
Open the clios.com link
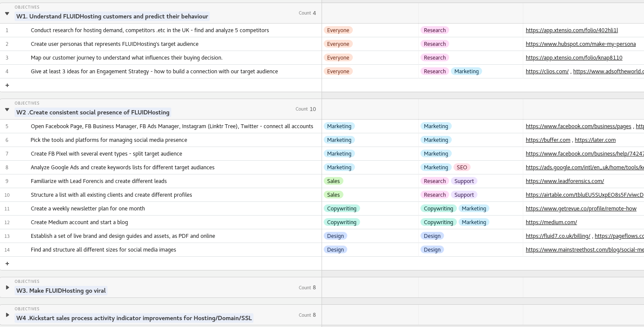[547, 71]
